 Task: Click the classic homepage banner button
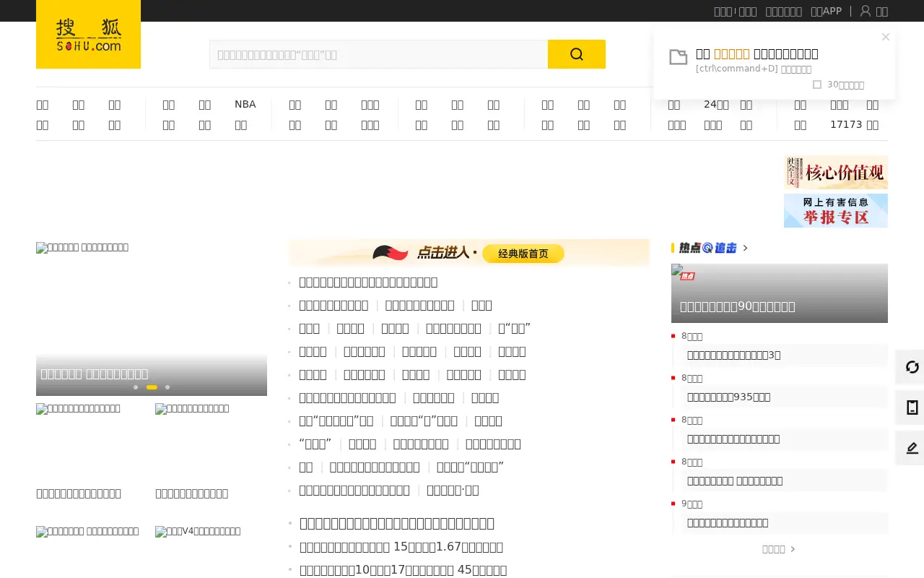coord(523,254)
